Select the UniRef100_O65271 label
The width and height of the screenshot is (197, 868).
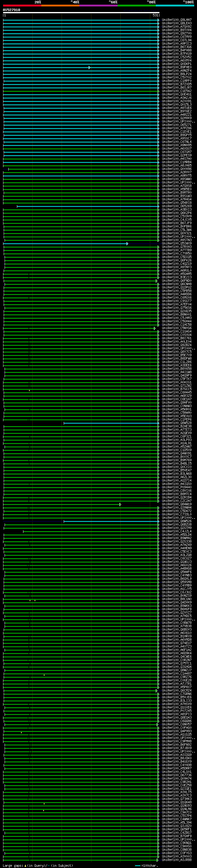(177, 125)
